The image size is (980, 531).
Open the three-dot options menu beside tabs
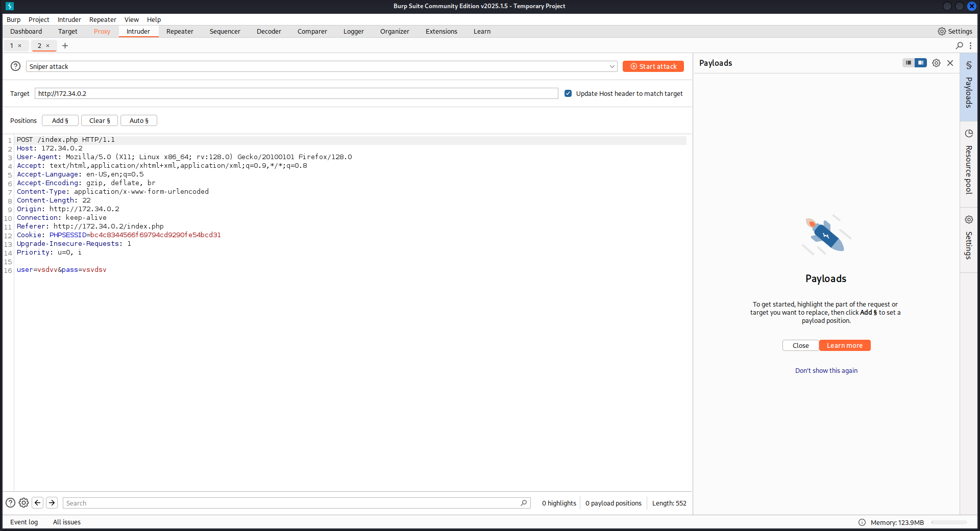coord(971,45)
